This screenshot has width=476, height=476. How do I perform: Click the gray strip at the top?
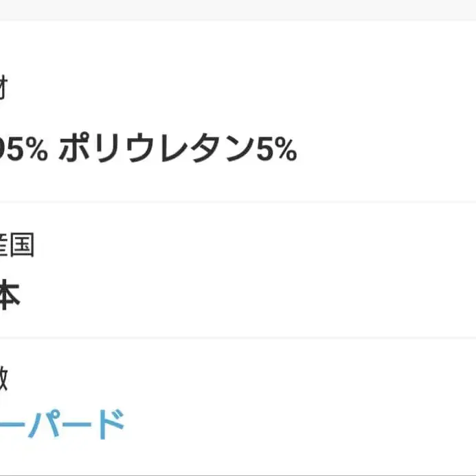pos(238,10)
